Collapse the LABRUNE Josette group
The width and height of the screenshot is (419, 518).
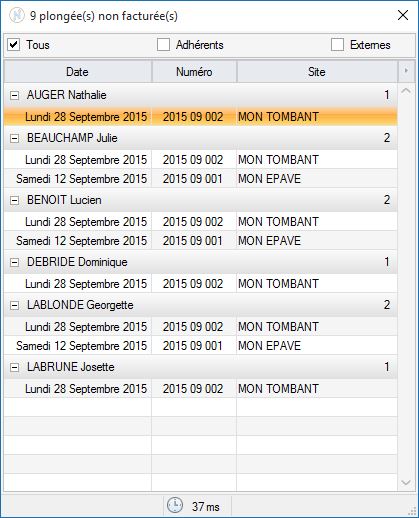(x=14, y=367)
